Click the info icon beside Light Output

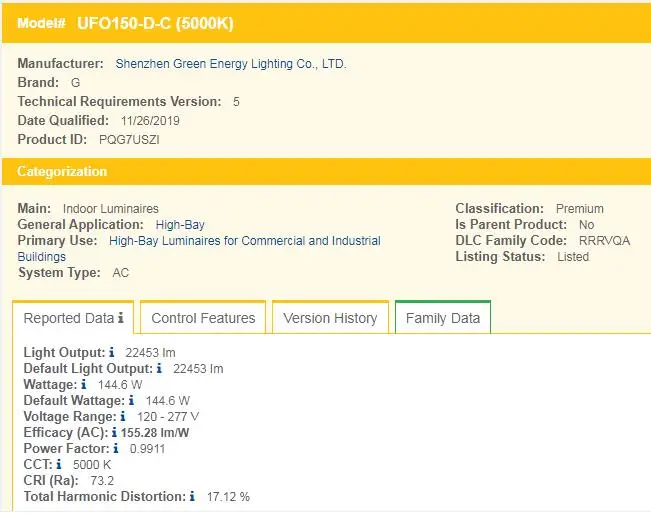tap(112, 353)
